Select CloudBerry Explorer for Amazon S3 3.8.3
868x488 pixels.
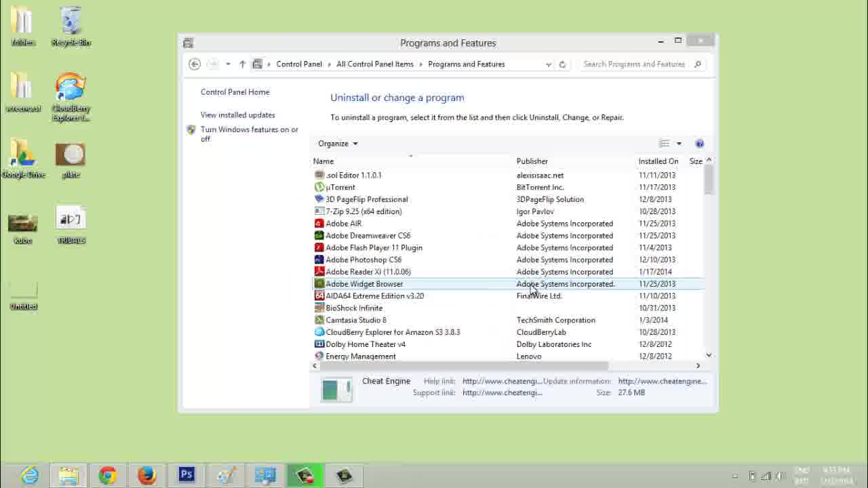pos(507,332)
